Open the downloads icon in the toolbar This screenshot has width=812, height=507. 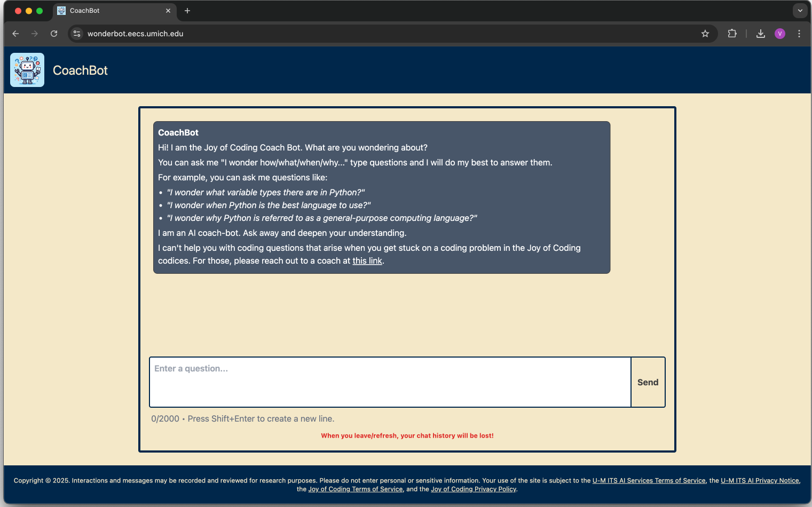[760, 33]
